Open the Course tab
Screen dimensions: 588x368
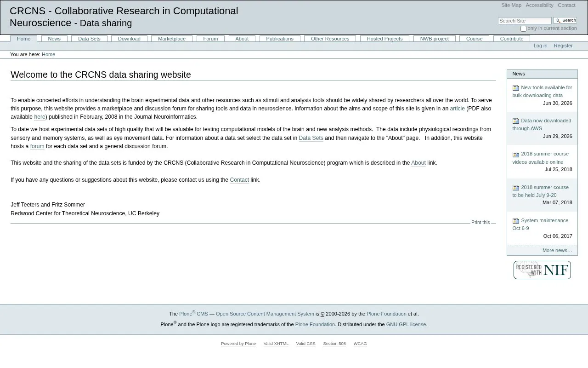474,39
